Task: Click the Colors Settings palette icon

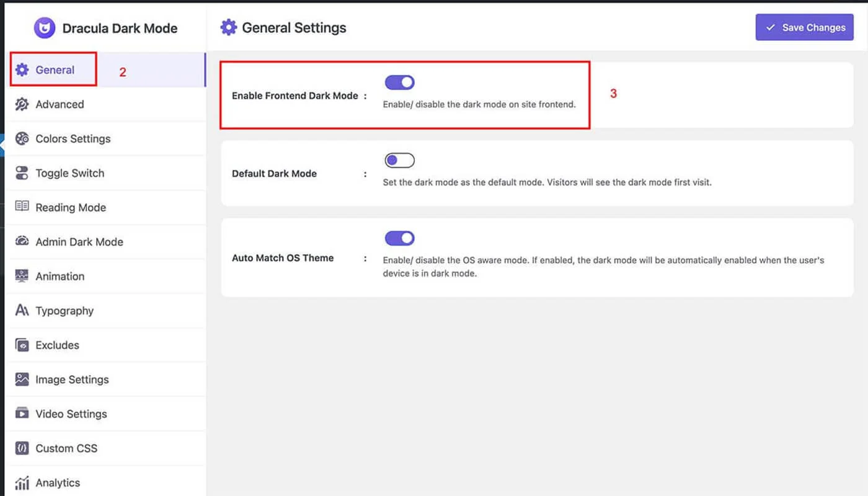Action: (x=22, y=139)
